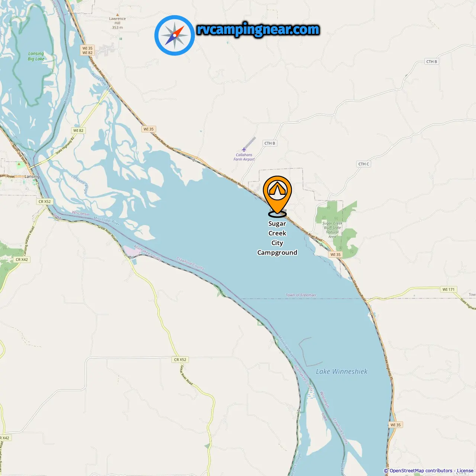Click the CR X52 shield near Lansing

[x=45, y=202]
